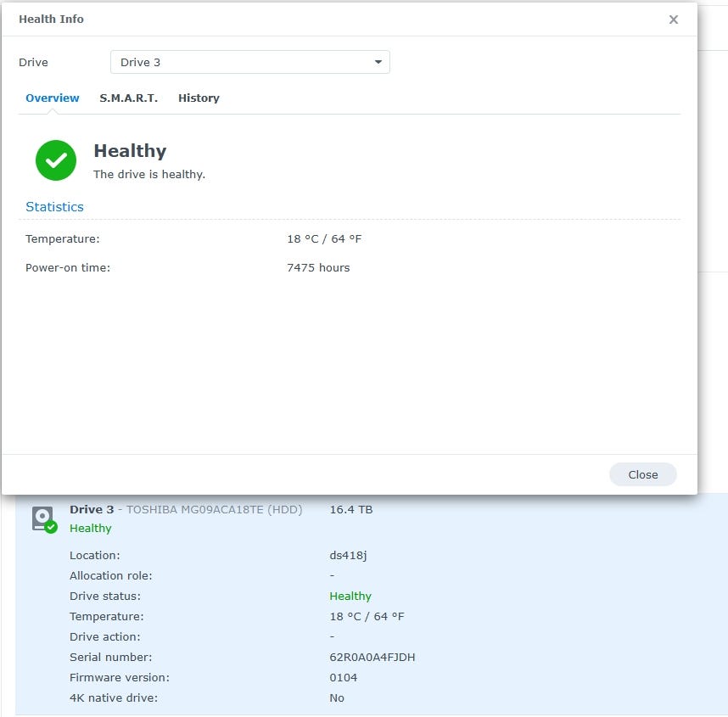Screen dimensions: 728x717
Task: Click the 16.4 TB capacity value
Action: [x=351, y=509]
